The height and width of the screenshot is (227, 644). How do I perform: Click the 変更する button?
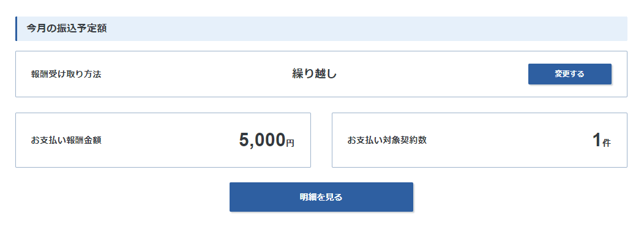tap(570, 74)
